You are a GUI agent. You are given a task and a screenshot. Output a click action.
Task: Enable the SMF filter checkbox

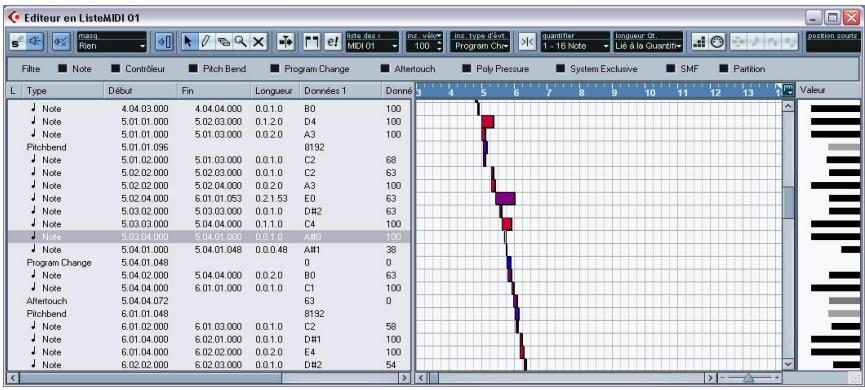click(671, 69)
